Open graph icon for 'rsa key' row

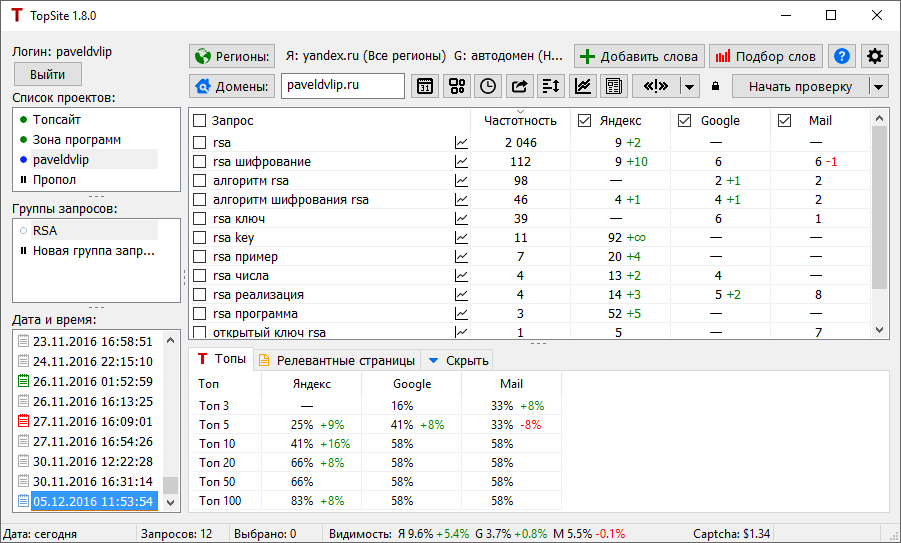coord(461,237)
